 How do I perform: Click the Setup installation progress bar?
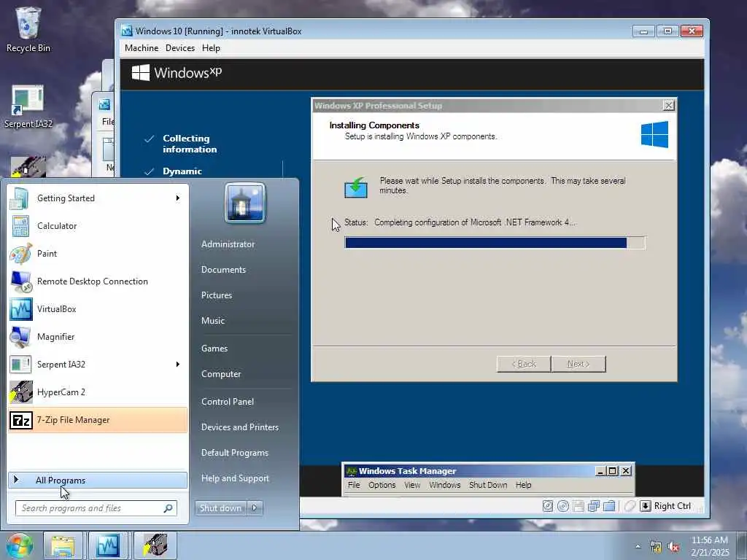[x=495, y=243]
